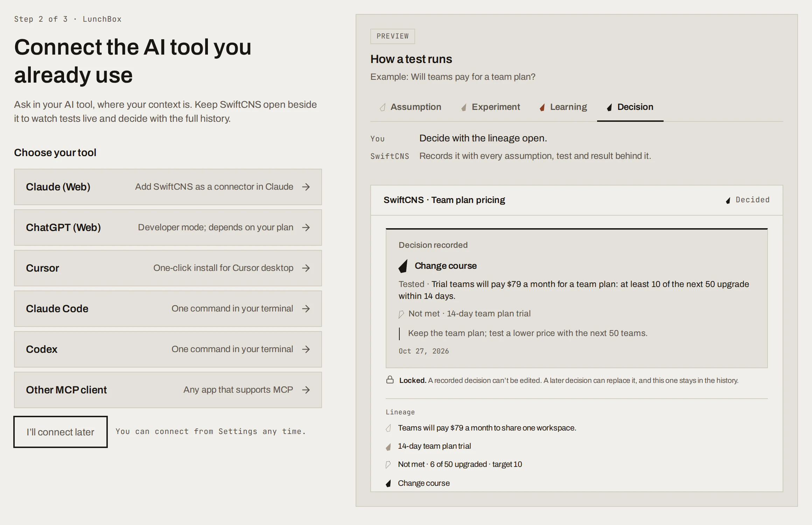Click the lock icon beside Locked notice

tap(390, 380)
